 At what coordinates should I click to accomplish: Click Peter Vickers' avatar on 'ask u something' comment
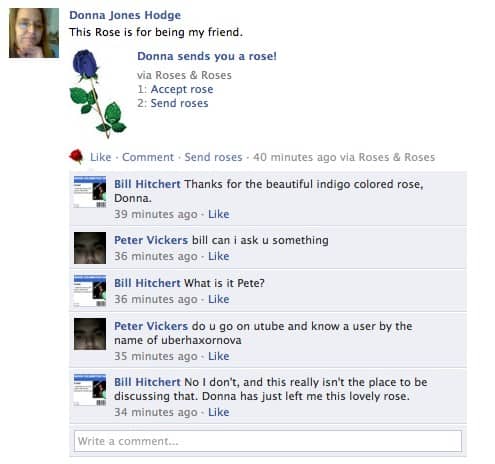90,248
